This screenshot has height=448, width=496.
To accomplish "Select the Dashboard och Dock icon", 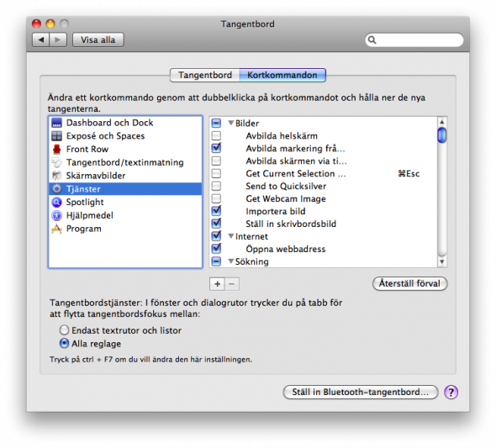I will (x=56, y=123).
